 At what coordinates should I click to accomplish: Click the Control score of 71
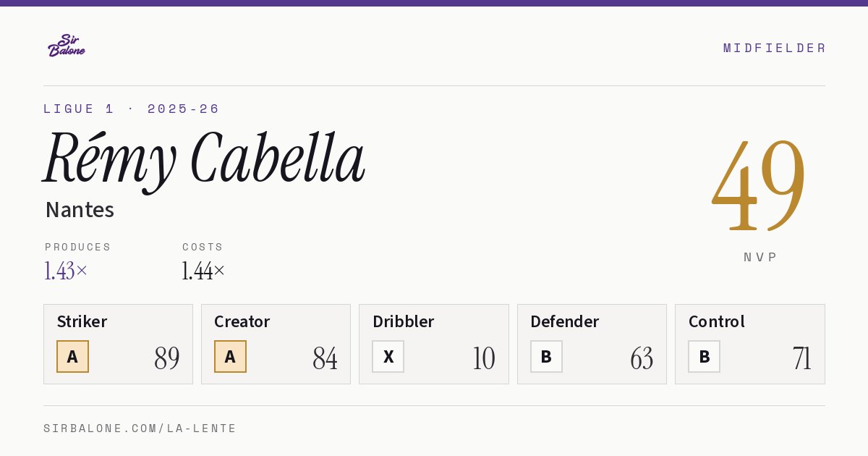[x=801, y=358]
